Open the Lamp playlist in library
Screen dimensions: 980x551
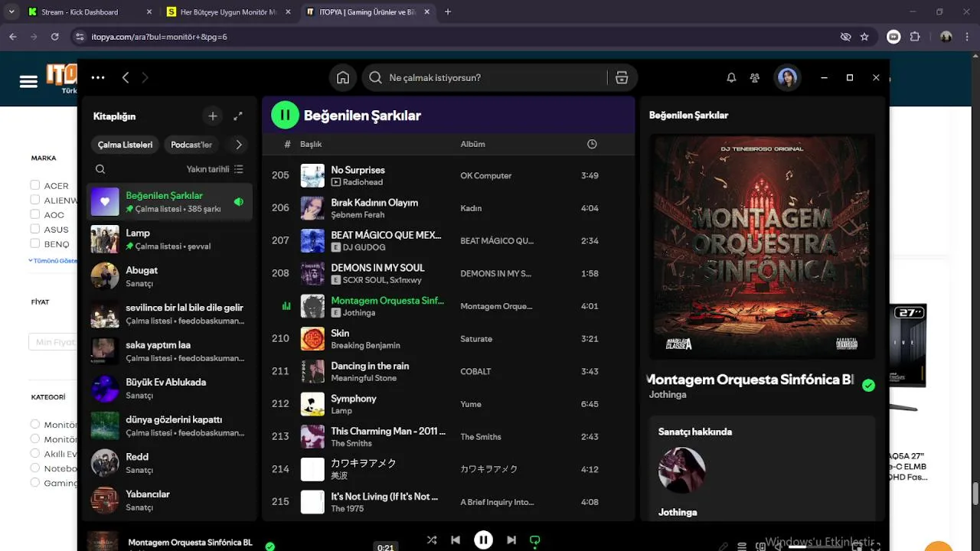169,240
